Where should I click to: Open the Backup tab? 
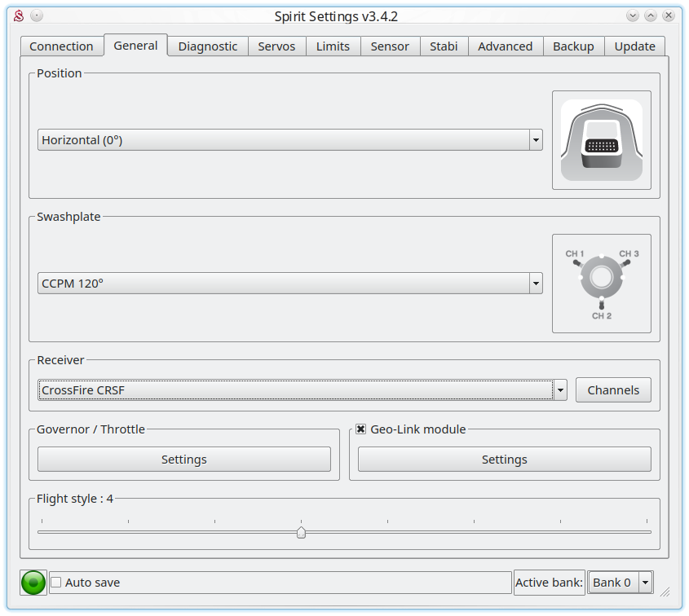click(x=573, y=46)
